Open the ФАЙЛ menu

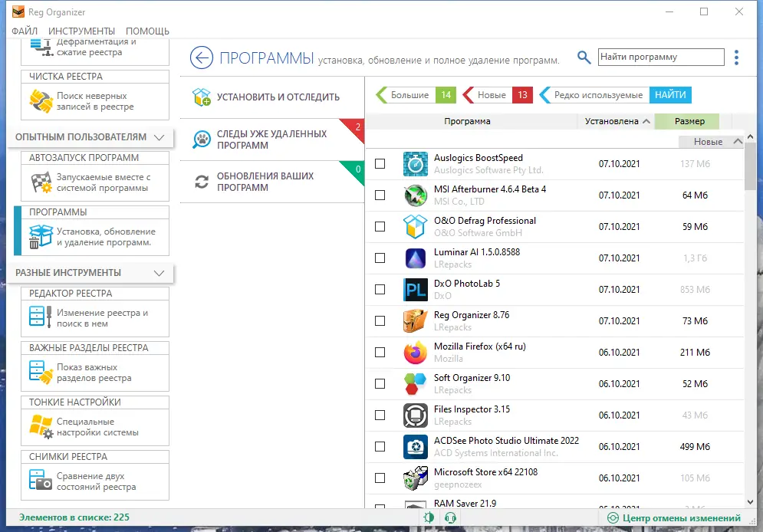25,31
